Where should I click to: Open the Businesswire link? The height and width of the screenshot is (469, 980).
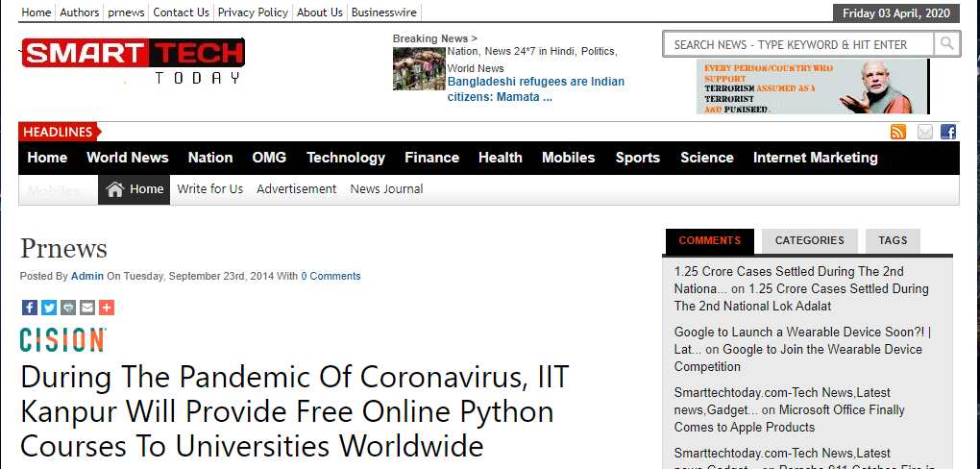coord(383,12)
